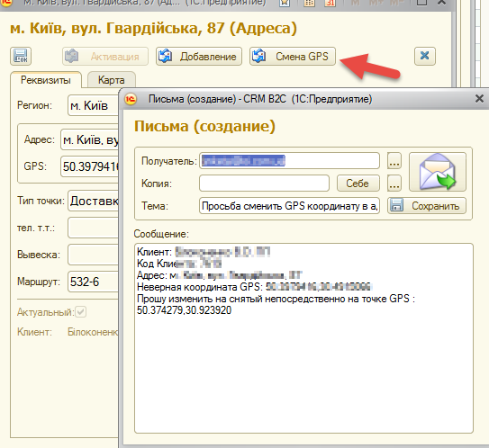Switch to the Карта tab
489x448 pixels.
[112, 80]
